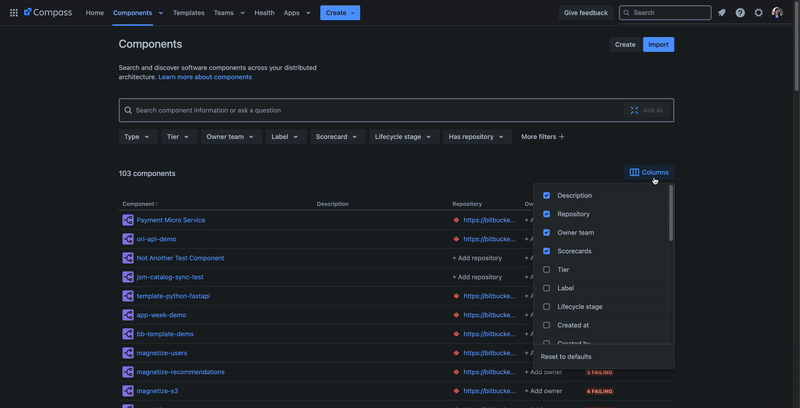Click the Bitbucket icon in Payment Micro Service row
800x408 pixels.
tap(456, 220)
